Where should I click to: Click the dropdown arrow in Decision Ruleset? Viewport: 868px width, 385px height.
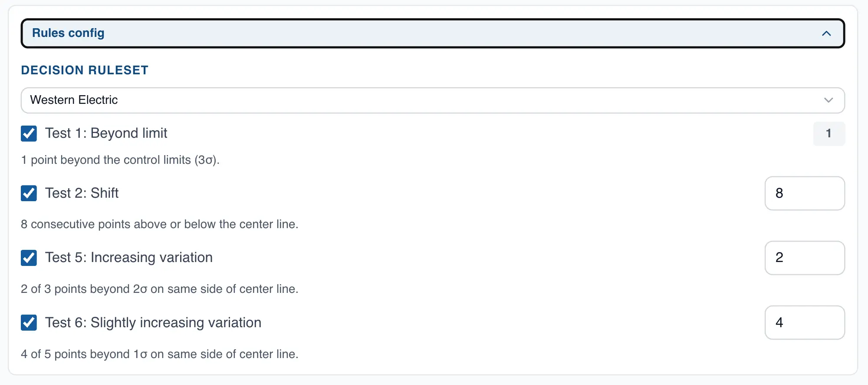click(828, 100)
